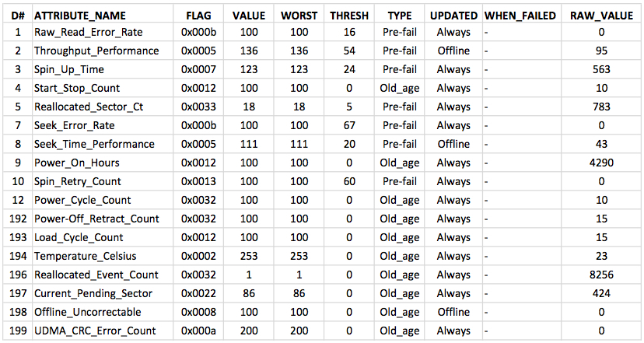Click the THRESH column header

coord(349,16)
